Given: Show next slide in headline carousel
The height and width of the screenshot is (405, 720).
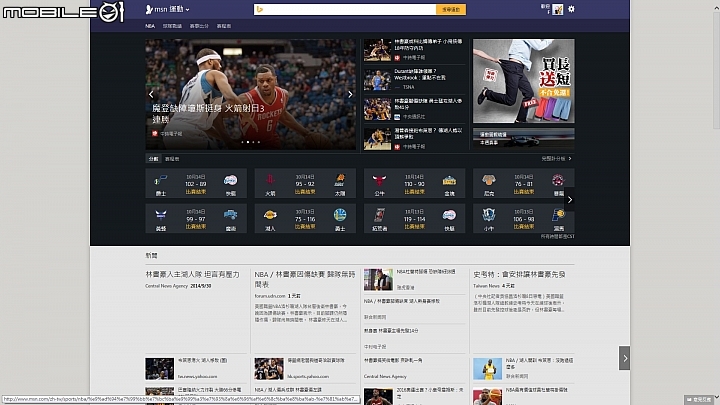Looking at the screenshot, I should point(350,95).
